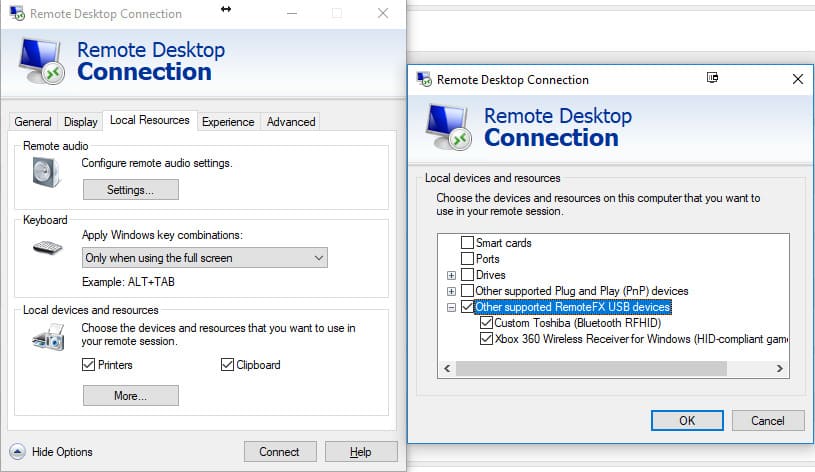The image size is (815, 472).
Task: Click the Remote Desktop icon in main window title bar
Action: 17,13
